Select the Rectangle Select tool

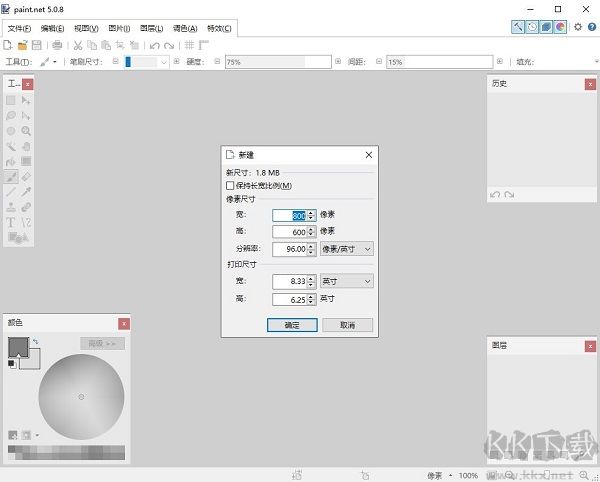point(11,100)
